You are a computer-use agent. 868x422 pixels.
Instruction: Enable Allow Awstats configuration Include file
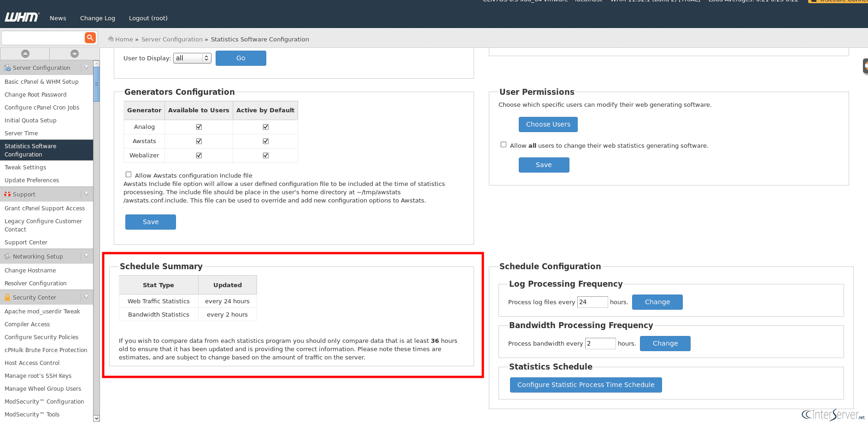tap(129, 174)
